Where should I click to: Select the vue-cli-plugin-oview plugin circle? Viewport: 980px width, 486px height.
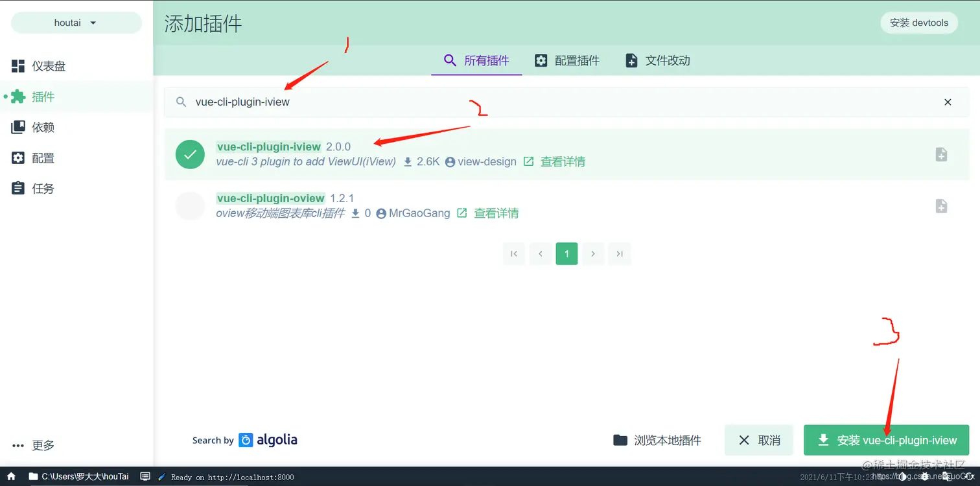click(x=190, y=205)
